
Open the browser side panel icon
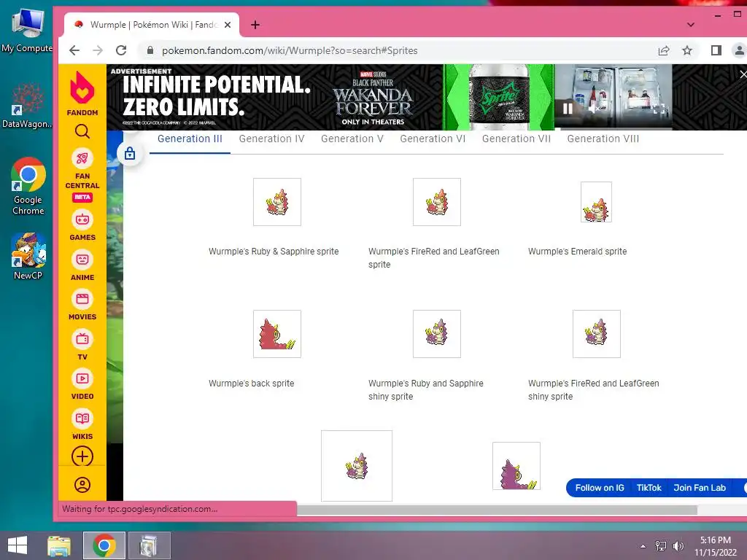(716, 50)
